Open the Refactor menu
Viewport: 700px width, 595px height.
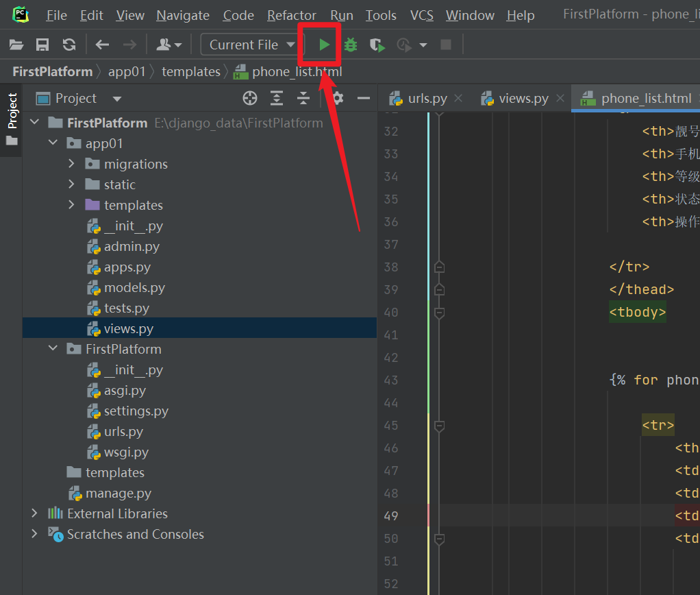[x=291, y=15]
